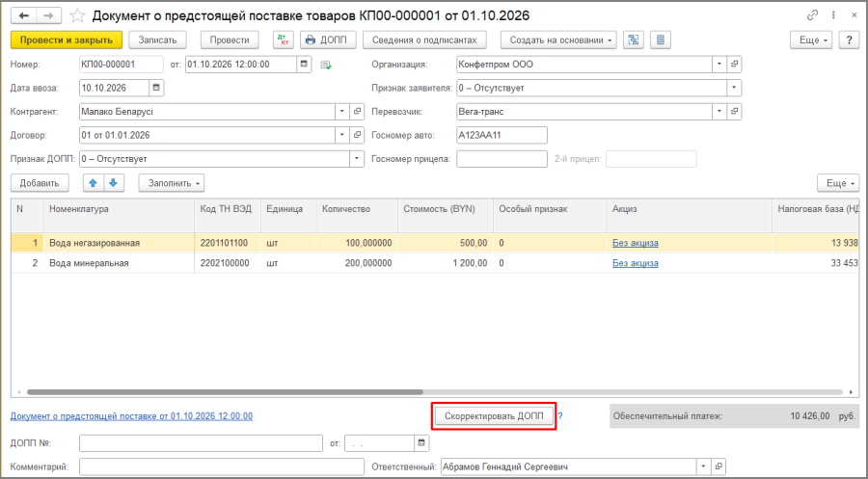Open Заполнить dropdown menu
The image size is (868, 479).
click(x=171, y=183)
